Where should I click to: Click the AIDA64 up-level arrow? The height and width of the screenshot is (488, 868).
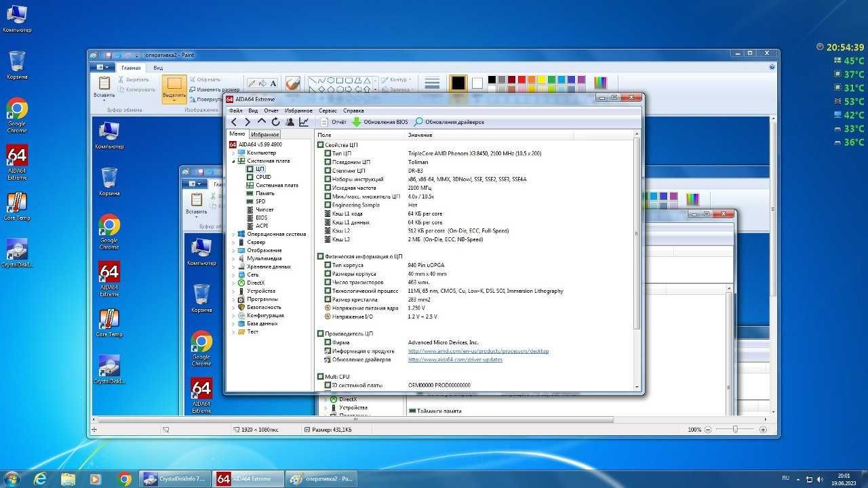click(262, 122)
